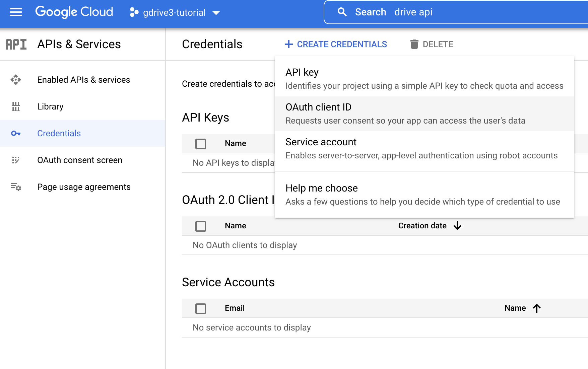
Task: Click the Creation date column header
Action: [x=422, y=226]
